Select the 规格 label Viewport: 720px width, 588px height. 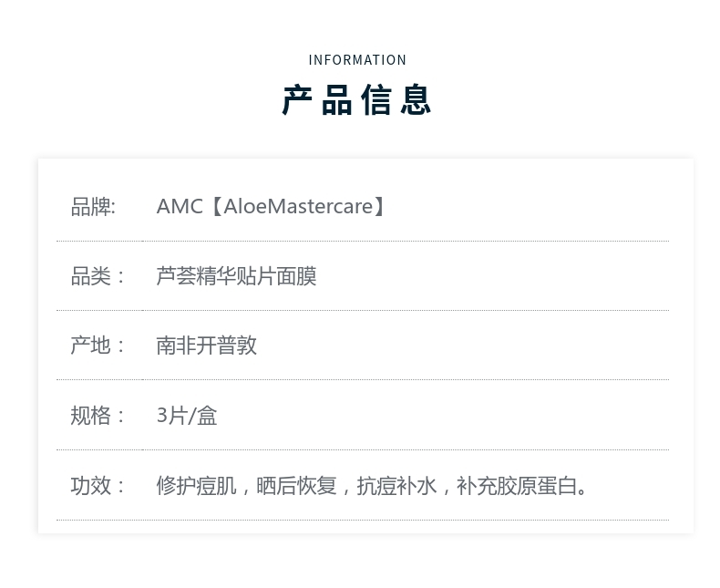[93, 416]
